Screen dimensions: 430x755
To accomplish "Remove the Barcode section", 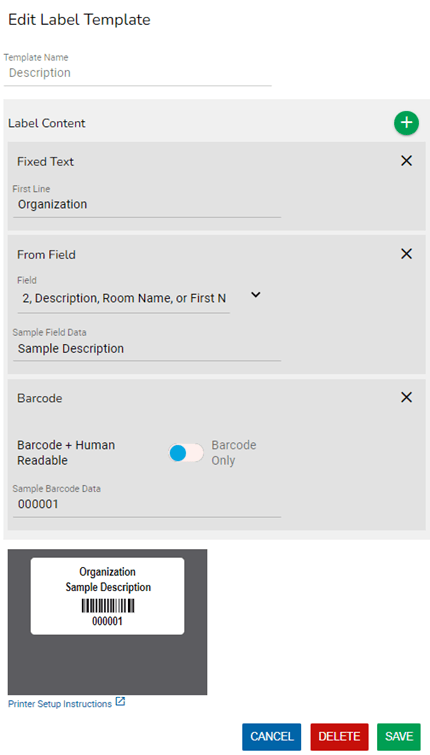I will click(x=406, y=397).
